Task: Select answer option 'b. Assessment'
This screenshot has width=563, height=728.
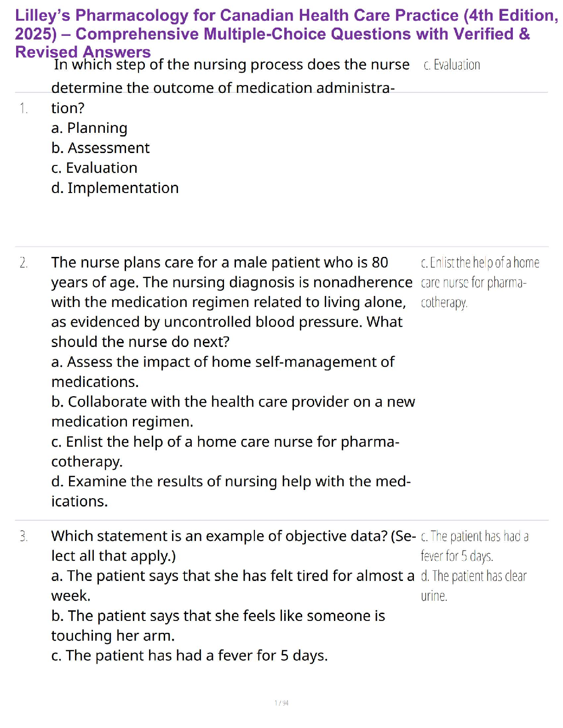Action: click(100, 148)
